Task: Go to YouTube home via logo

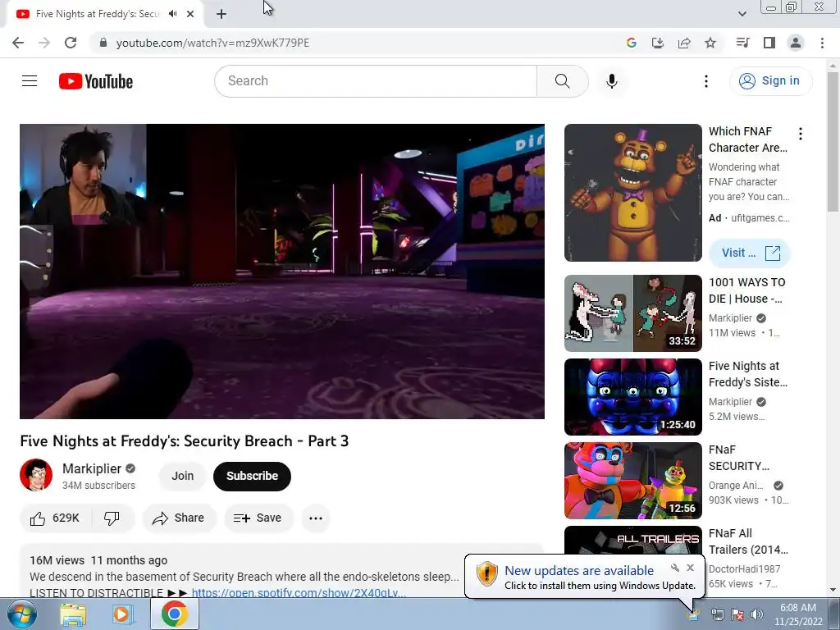Action: (x=96, y=81)
